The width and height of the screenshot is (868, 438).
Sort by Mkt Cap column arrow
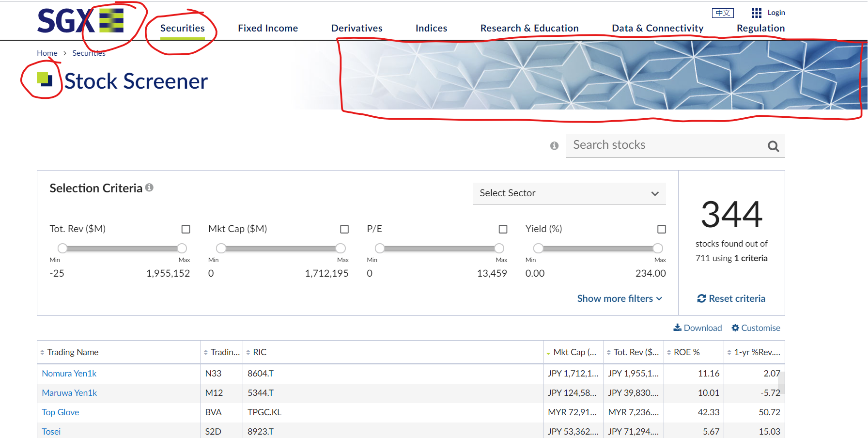[x=548, y=353]
